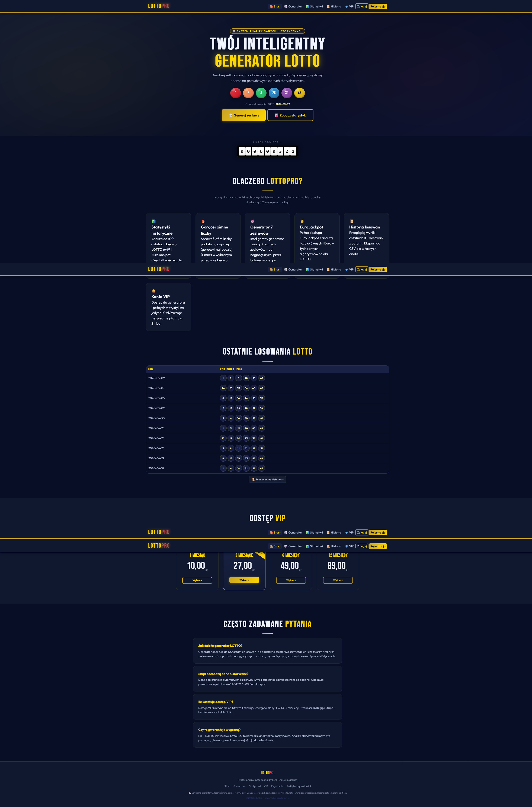
Task: Click the question Czy to gwarantuje wygraną?
Action: [220, 730]
